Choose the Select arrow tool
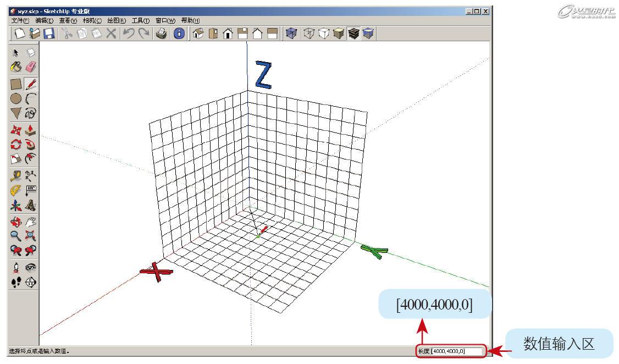 pos(16,52)
